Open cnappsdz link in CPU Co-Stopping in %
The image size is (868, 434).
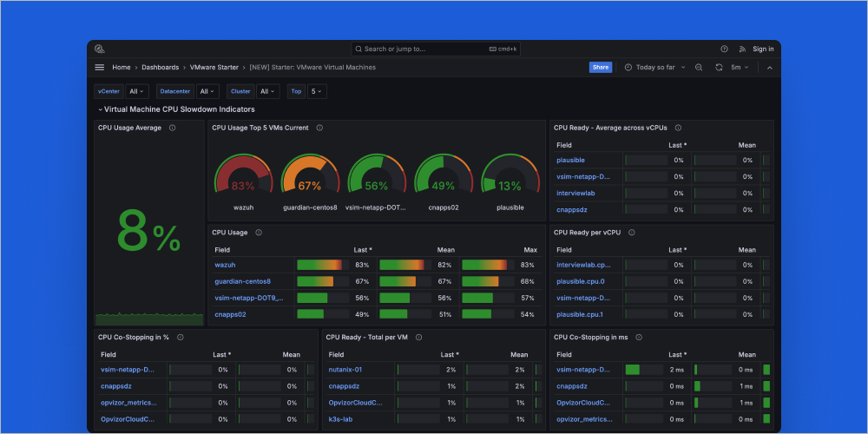click(115, 386)
